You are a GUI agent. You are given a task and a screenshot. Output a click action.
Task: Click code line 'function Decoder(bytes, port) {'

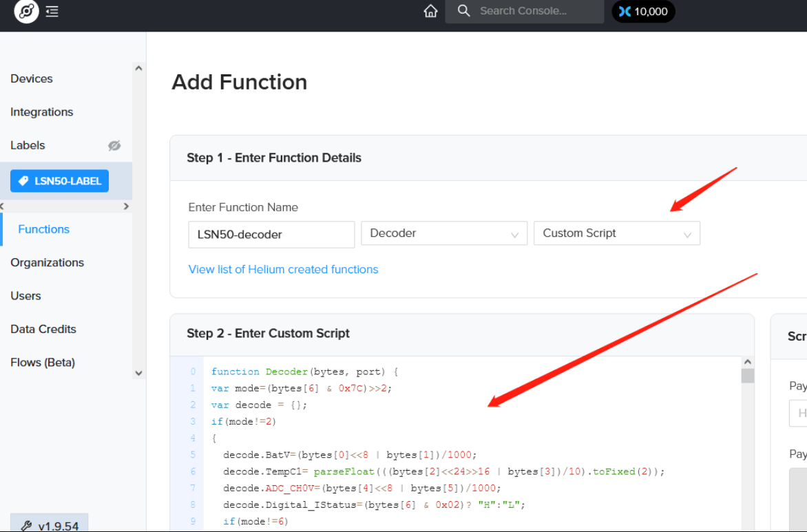tap(304, 372)
